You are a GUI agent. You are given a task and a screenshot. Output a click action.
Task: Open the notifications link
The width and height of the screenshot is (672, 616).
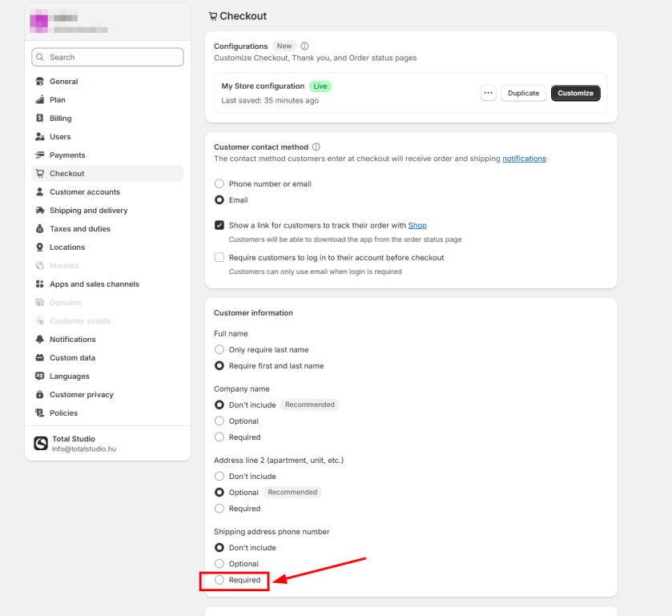pos(524,159)
